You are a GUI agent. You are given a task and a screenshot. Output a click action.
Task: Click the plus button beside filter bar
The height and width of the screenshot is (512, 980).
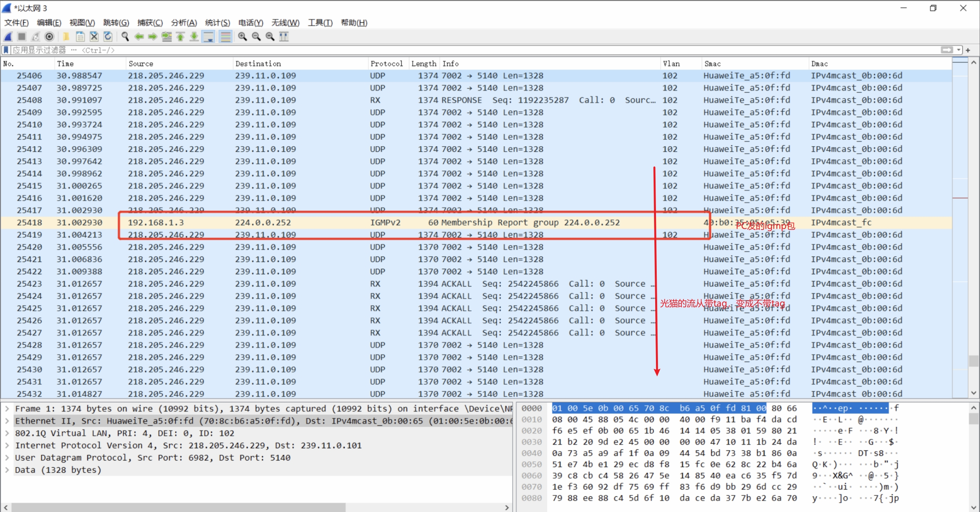click(968, 50)
